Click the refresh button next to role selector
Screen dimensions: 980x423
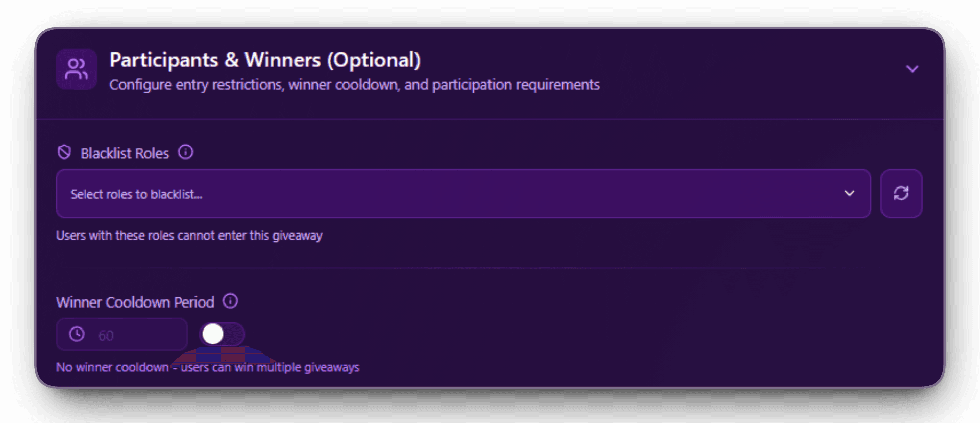pyautogui.click(x=901, y=193)
